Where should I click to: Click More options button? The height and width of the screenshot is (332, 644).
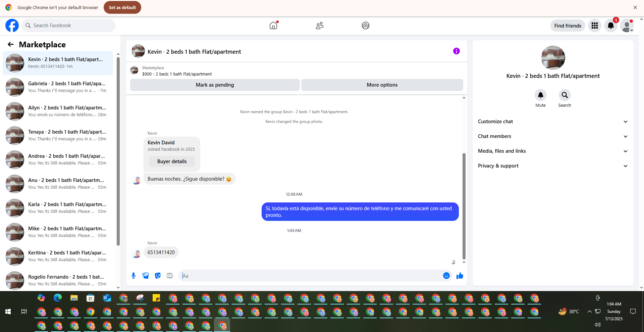point(382,85)
